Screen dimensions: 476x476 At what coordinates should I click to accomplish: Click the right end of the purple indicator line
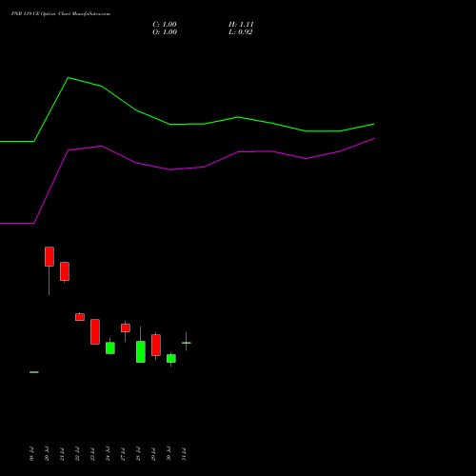[x=374, y=139]
